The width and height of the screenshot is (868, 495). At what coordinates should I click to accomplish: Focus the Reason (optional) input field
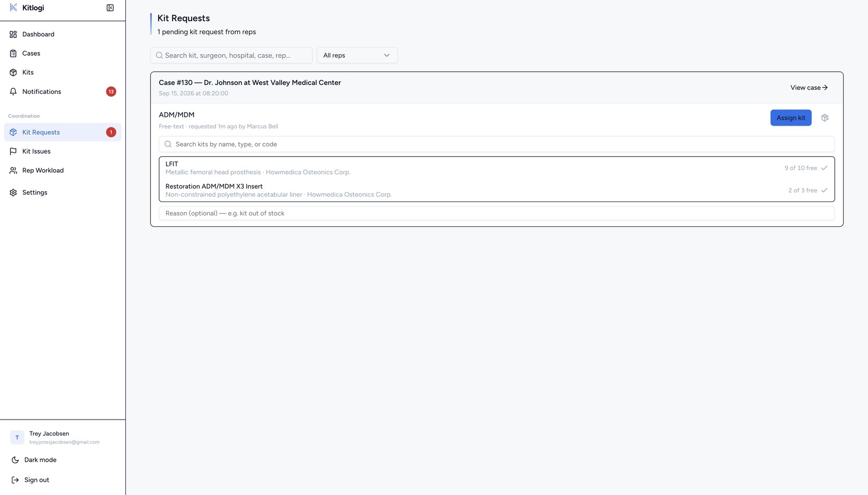[x=496, y=213]
